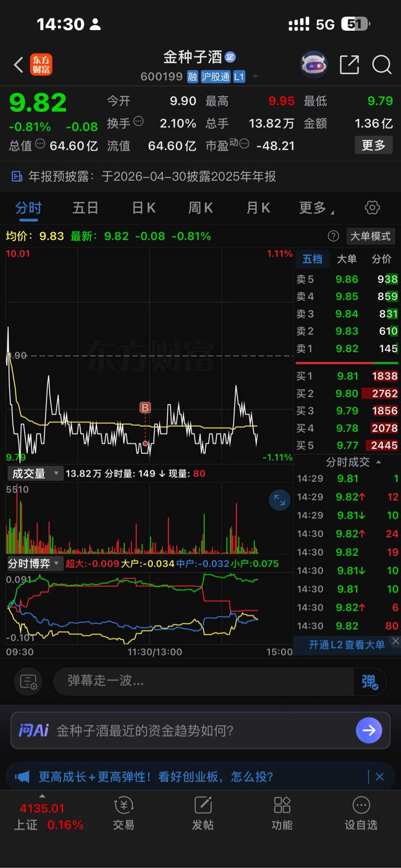This screenshot has width=401, height=868.
Task: Expand the 更多 chart period dropdown
Action: pyautogui.click(x=316, y=208)
